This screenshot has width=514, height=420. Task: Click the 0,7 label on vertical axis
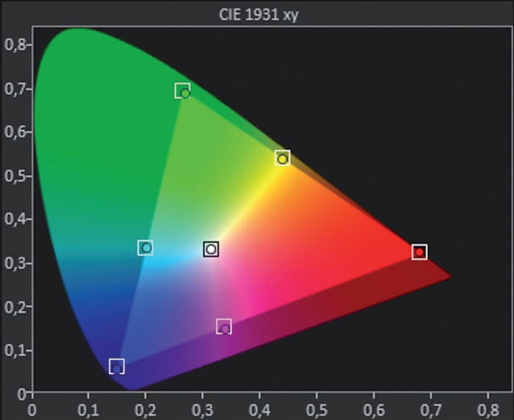tap(15, 88)
